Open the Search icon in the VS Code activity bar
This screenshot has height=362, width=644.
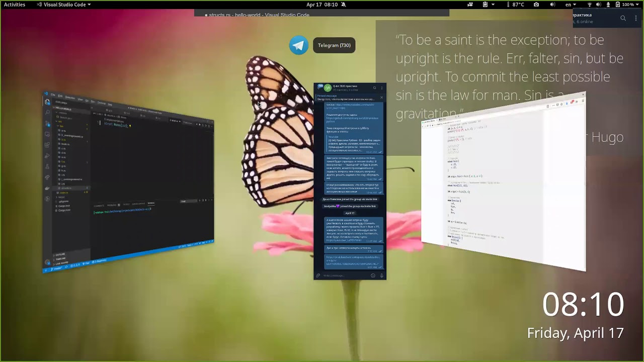(x=48, y=113)
